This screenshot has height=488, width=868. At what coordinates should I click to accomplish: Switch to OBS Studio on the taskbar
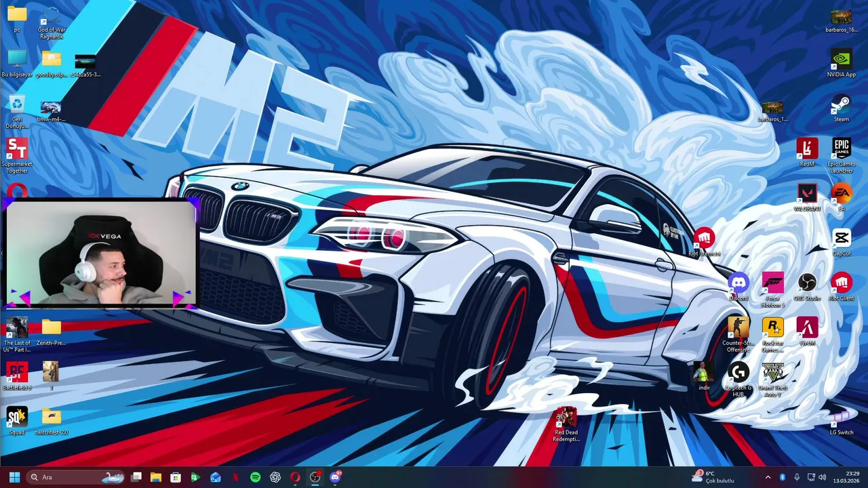(315, 477)
